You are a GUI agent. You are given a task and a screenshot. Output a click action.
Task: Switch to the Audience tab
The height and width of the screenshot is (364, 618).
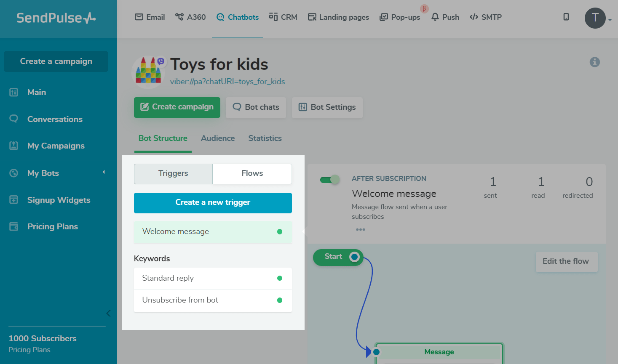coord(218,138)
